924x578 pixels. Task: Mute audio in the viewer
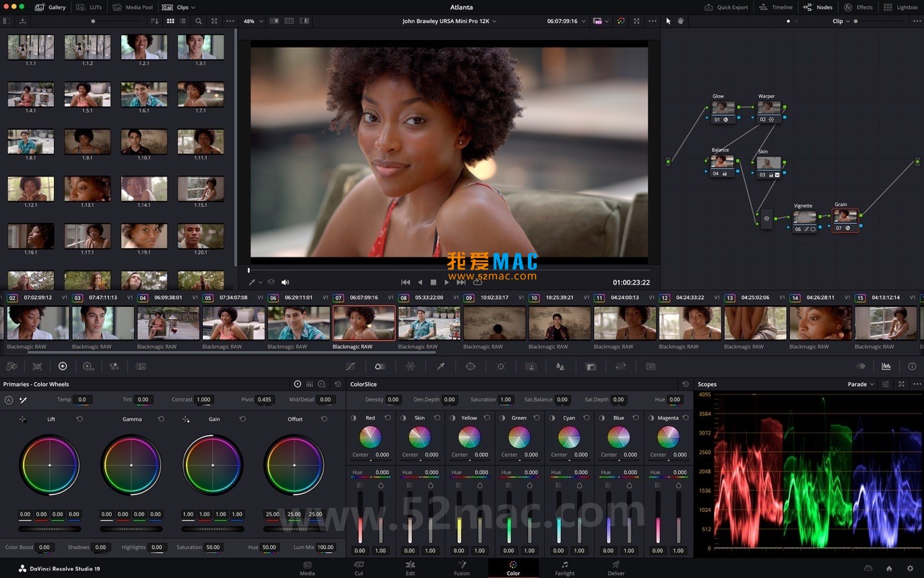pyautogui.click(x=285, y=282)
